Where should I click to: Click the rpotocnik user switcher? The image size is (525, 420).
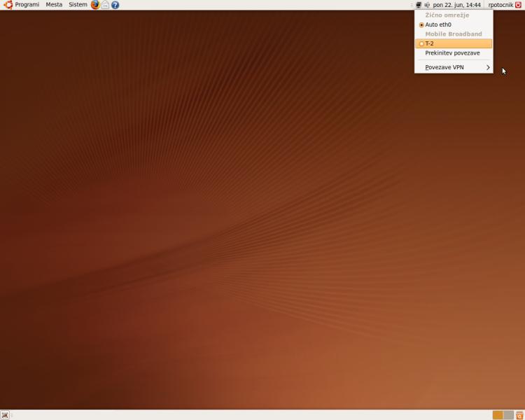500,5
